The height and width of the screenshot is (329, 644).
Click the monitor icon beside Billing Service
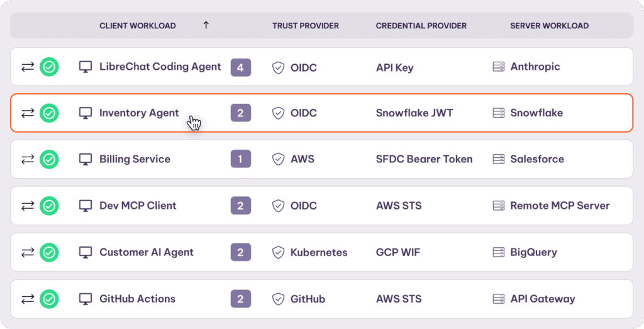click(86, 159)
